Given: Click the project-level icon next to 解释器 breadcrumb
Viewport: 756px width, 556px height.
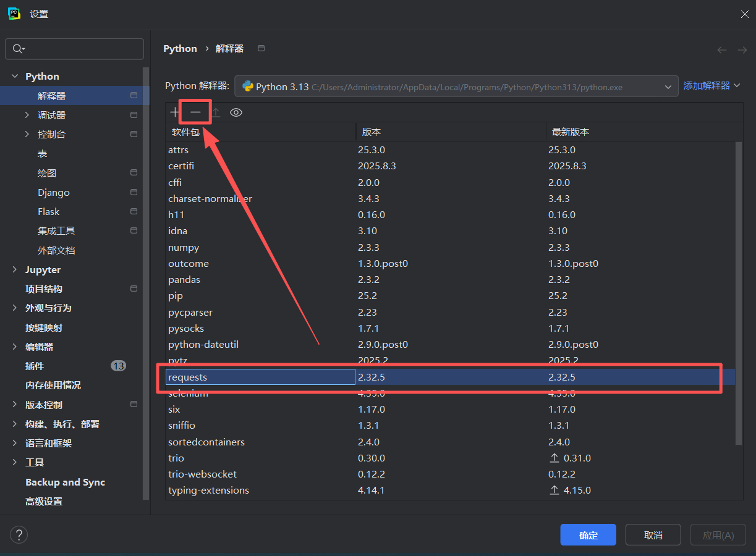Looking at the screenshot, I should [x=261, y=48].
